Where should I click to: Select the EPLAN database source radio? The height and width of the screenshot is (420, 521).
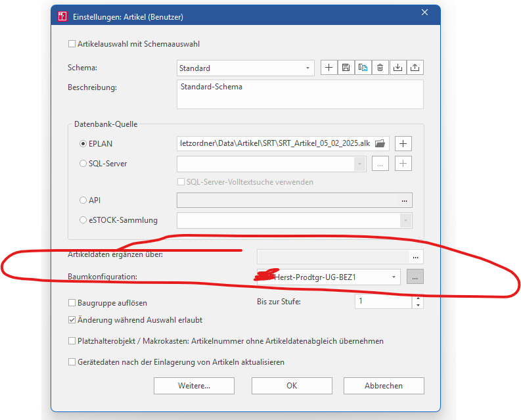pos(83,144)
